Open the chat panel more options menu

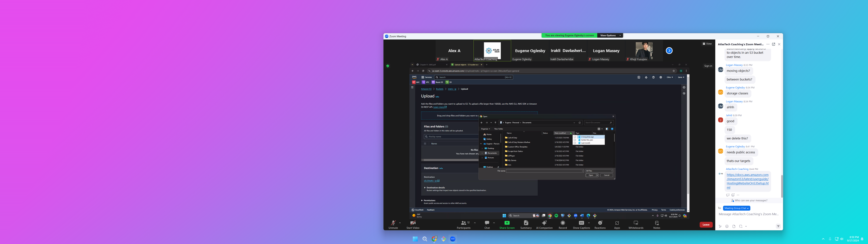768,44
